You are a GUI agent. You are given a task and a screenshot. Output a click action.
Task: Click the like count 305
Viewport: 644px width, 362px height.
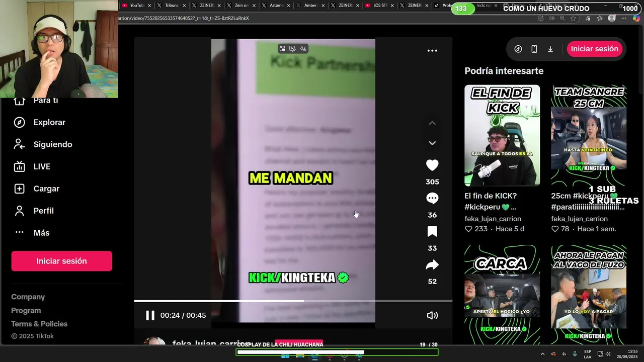(432, 182)
